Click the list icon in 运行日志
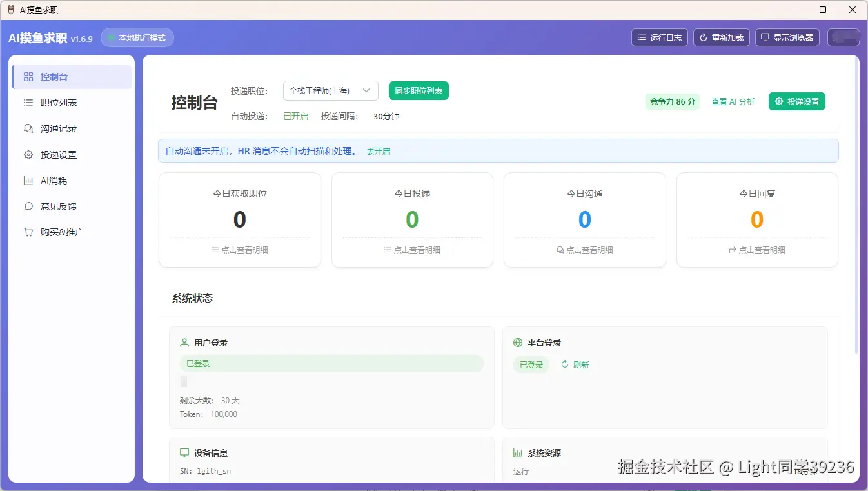Image resolution: width=868 pixels, height=491 pixels. (642, 37)
